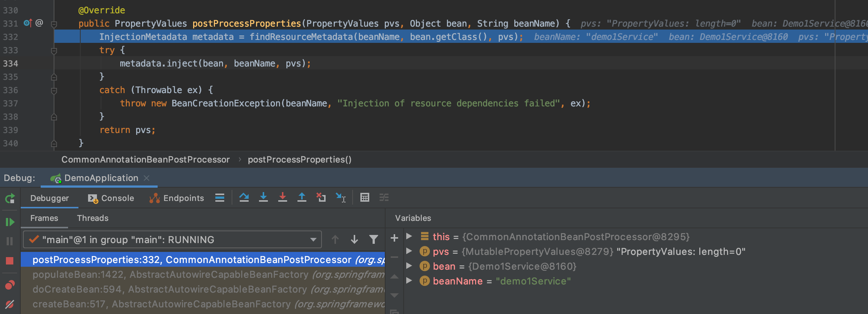Close the DemoApplication debug tab
The height and width of the screenshot is (314, 868).
coord(147,178)
